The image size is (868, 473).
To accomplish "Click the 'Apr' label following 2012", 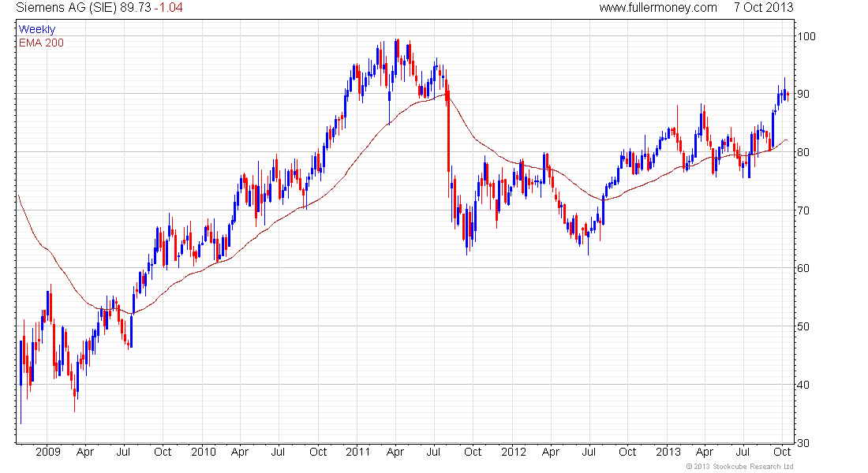I will [x=550, y=452].
